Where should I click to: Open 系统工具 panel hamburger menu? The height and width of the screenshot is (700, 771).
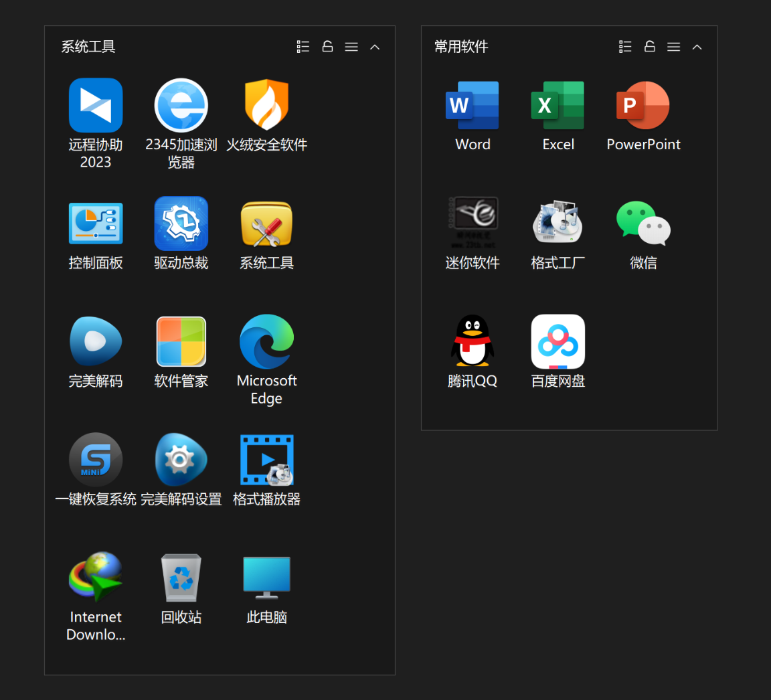point(351,47)
